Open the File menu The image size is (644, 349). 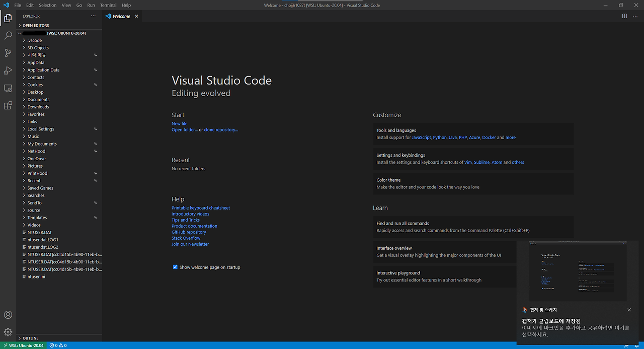click(x=18, y=5)
